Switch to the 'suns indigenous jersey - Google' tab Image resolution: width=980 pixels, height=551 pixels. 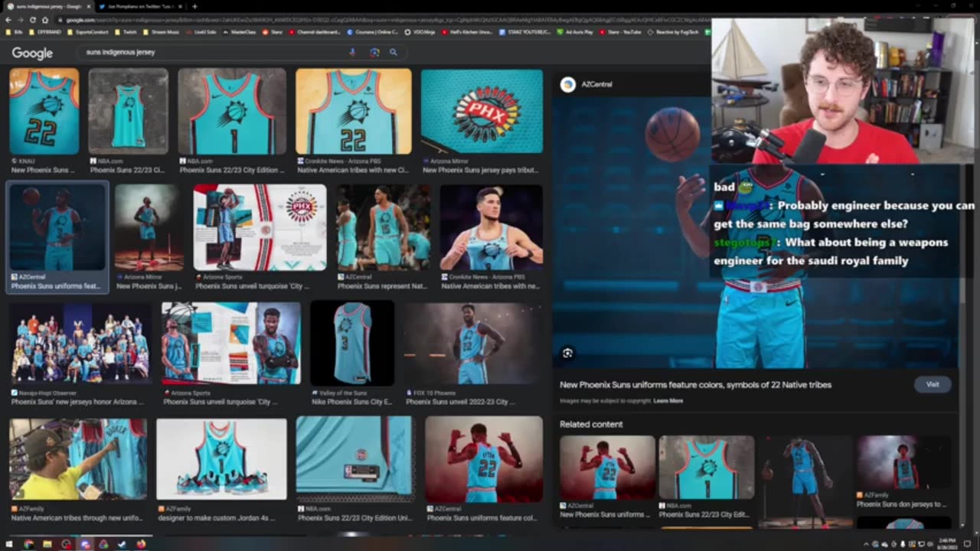tap(47, 6)
